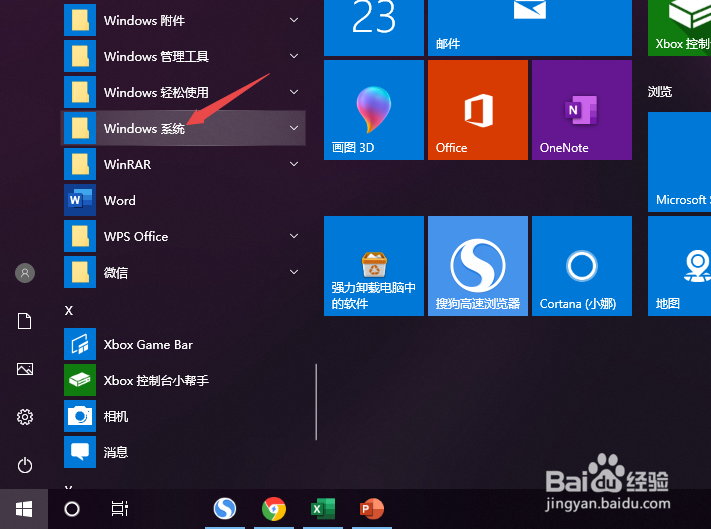Expand the WPS Office folder chevron

coord(294,236)
